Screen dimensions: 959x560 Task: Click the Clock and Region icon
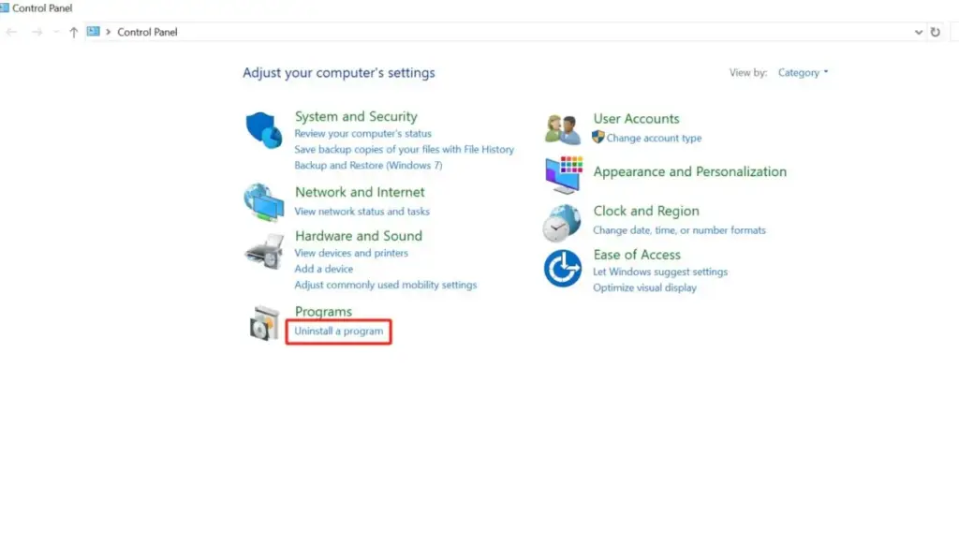pos(562,223)
